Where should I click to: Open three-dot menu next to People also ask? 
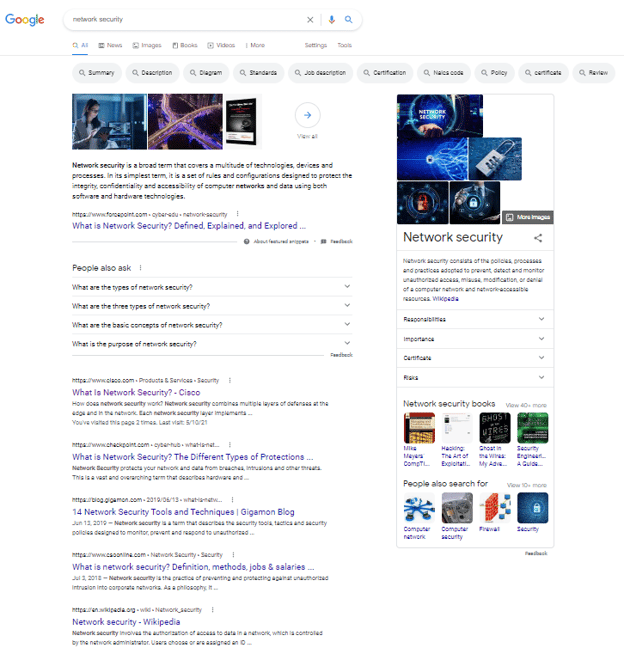pos(140,268)
